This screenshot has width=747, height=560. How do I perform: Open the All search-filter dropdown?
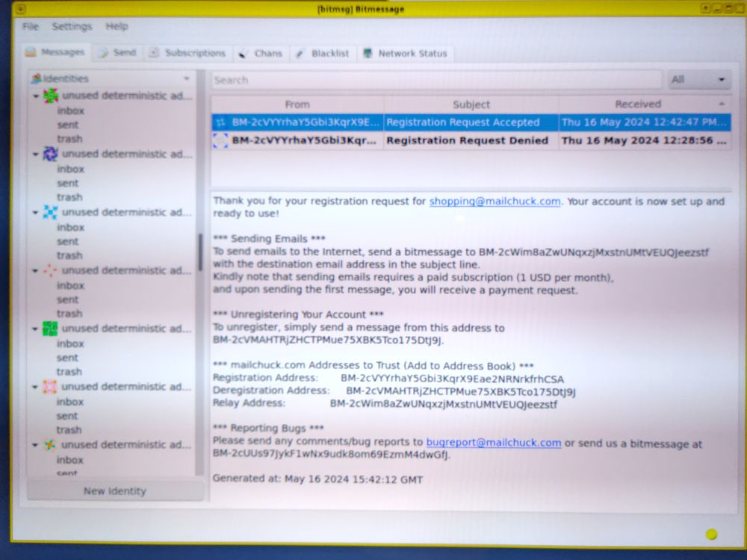click(699, 80)
